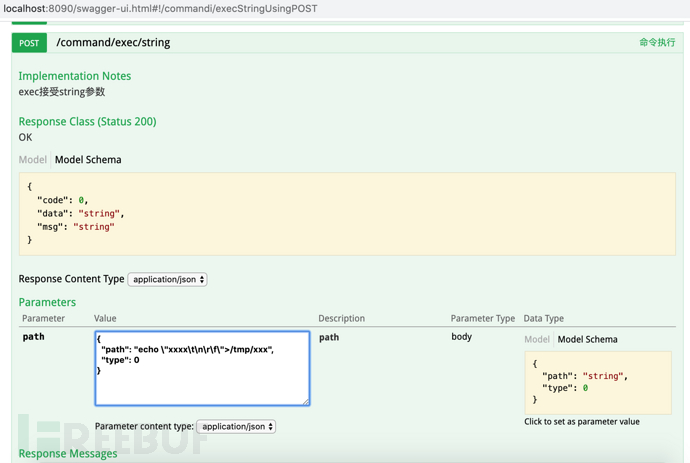Click the path description cell
This screenshot has width=690, height=463.
click(329, 338)
